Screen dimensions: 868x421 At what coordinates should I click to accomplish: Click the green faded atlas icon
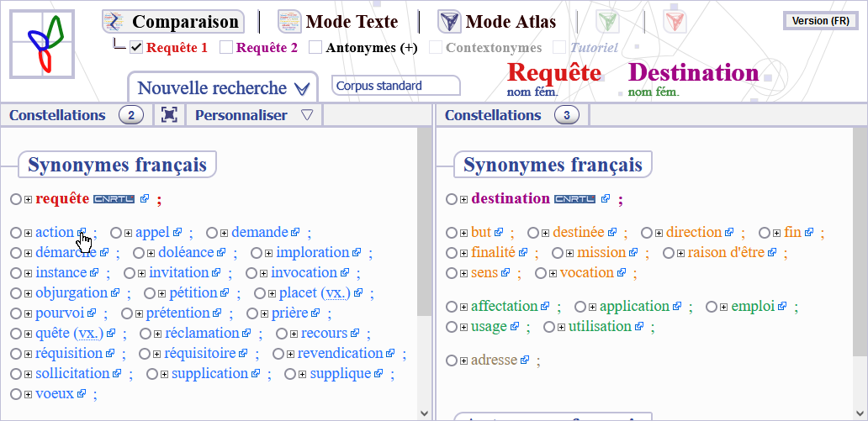(x=606, y=22)
